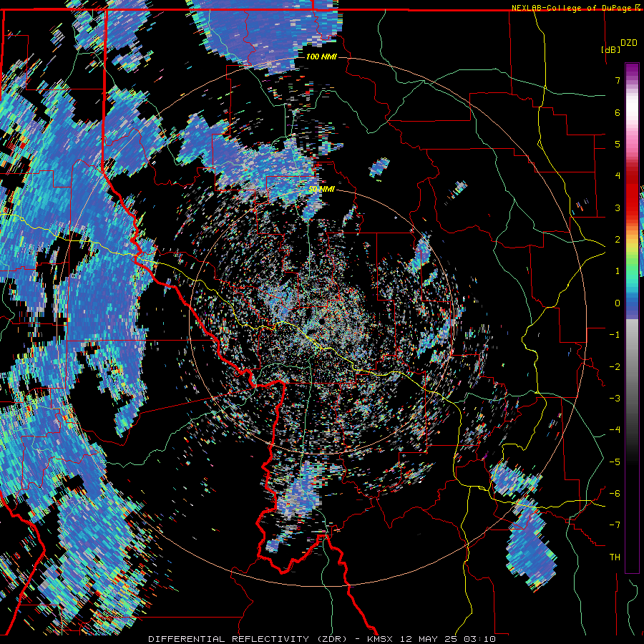Click the DZD label above the color scale
The width and height of the screenshot is (644, 644).
click(628, 43)
